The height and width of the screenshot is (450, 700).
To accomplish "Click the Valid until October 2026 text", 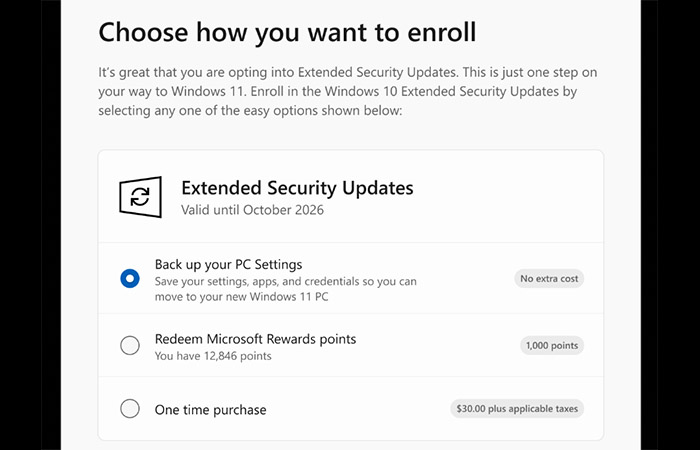I will point(252,210).
